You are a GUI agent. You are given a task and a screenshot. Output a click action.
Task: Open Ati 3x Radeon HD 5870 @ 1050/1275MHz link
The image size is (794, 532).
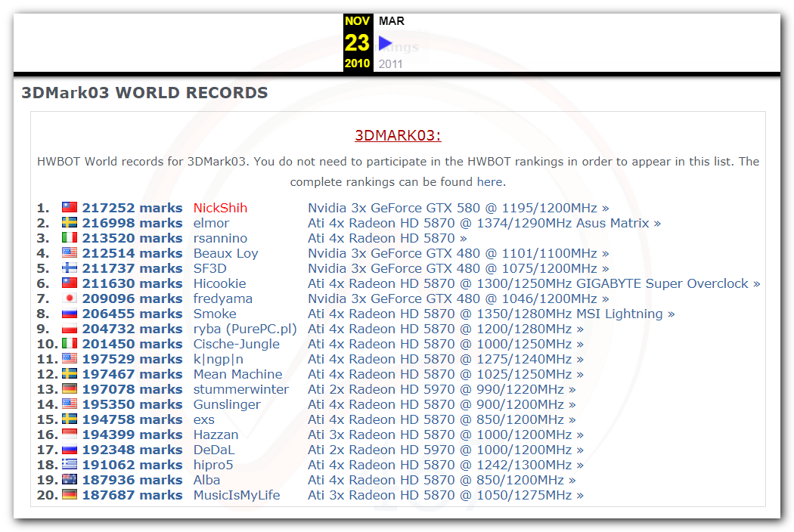[x=445, y=495]
